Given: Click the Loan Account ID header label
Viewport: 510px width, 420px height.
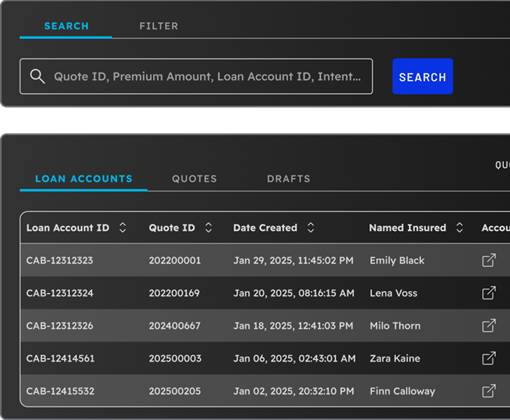Looking at the screenshot, I should pos(68,228).
